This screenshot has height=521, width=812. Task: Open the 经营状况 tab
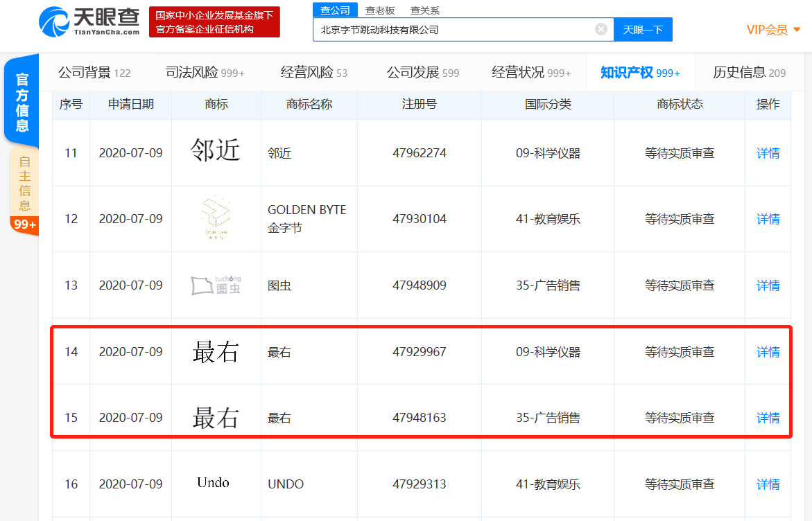(x=531, y=73)
